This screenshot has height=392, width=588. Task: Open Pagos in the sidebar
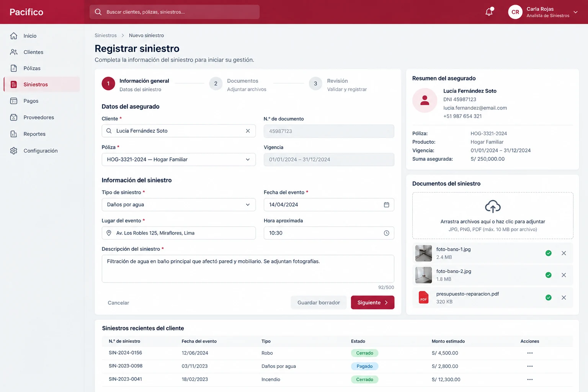click(x=42, y=101)
